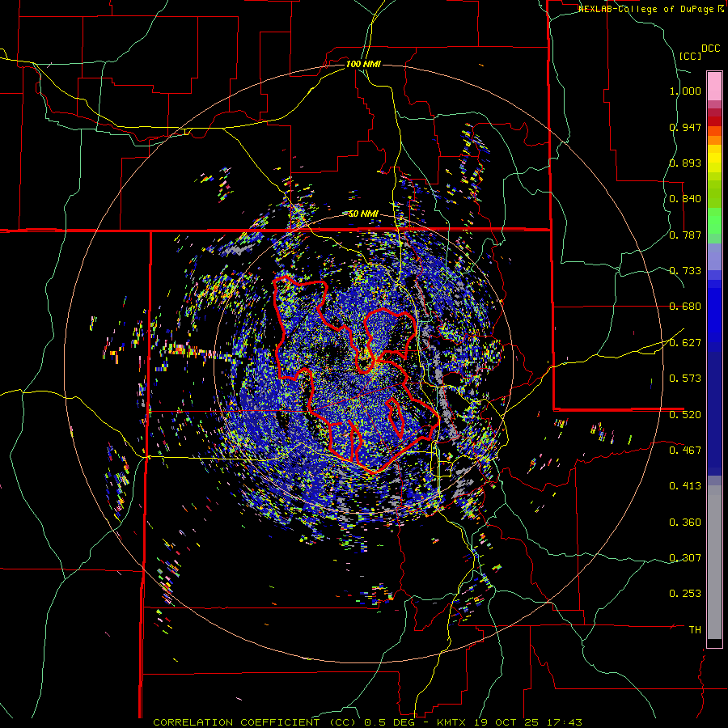Select the 0.680 legend value
This screenshot has width=728, height=728.
coord(685,307)
